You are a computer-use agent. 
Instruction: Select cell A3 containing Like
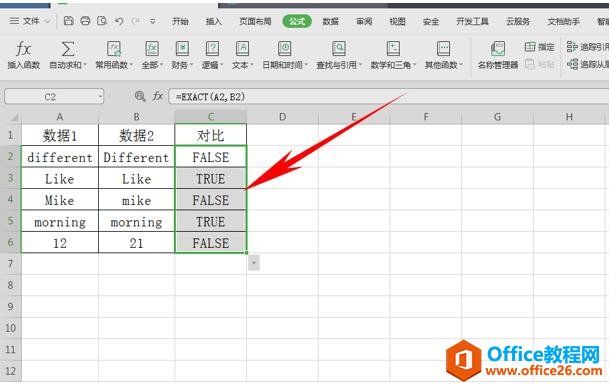[60, 179]
